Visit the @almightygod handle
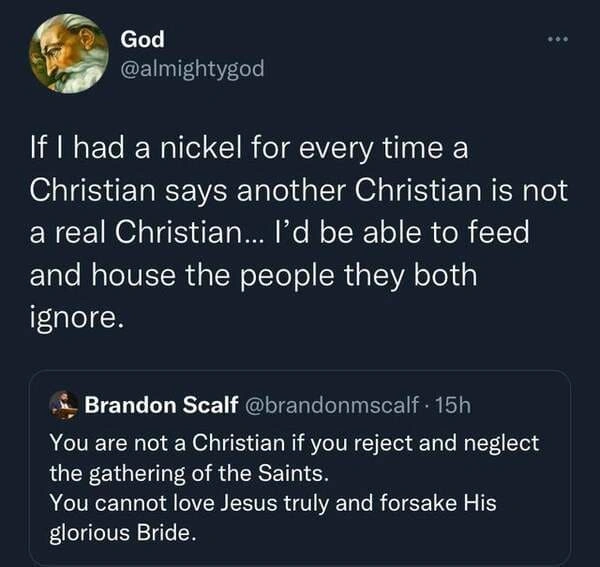This screenshot has height=567, width=600. pos(191,70)
